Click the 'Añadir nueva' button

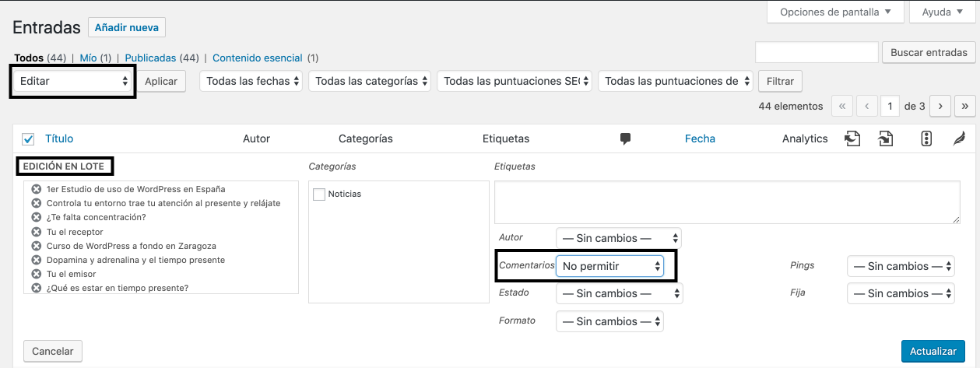pyautogui.click(x=127, y=27)
